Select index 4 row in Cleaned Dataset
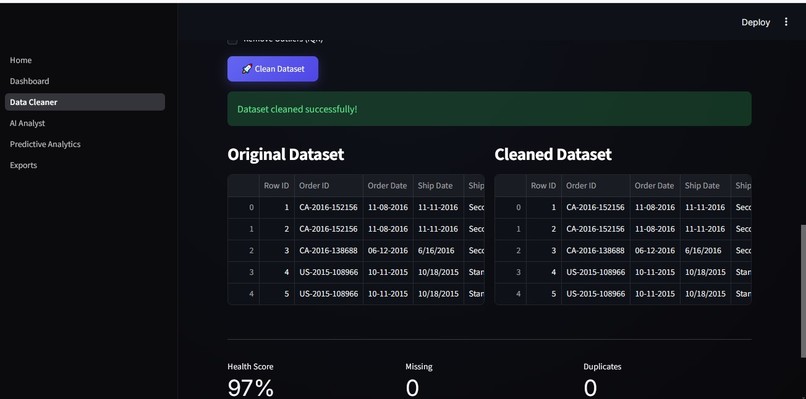 tap(511, 294)
